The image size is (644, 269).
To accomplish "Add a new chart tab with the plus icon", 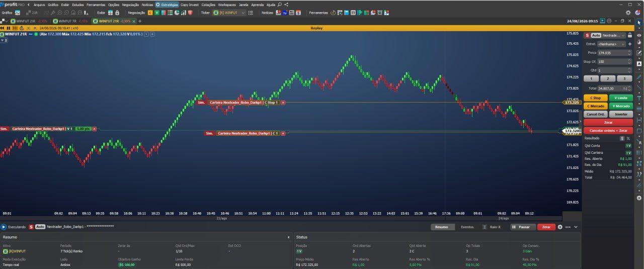I will [x=140, y=21].
